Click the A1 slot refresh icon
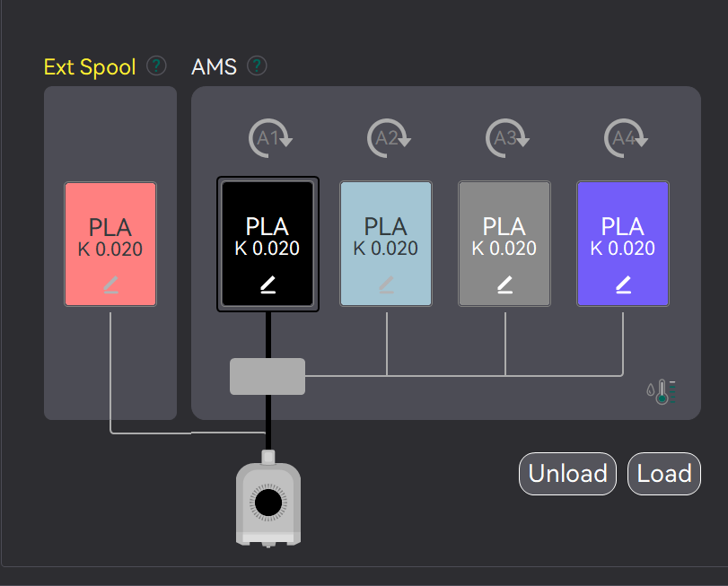Screen dimensions: 728x586 point(270,138)
